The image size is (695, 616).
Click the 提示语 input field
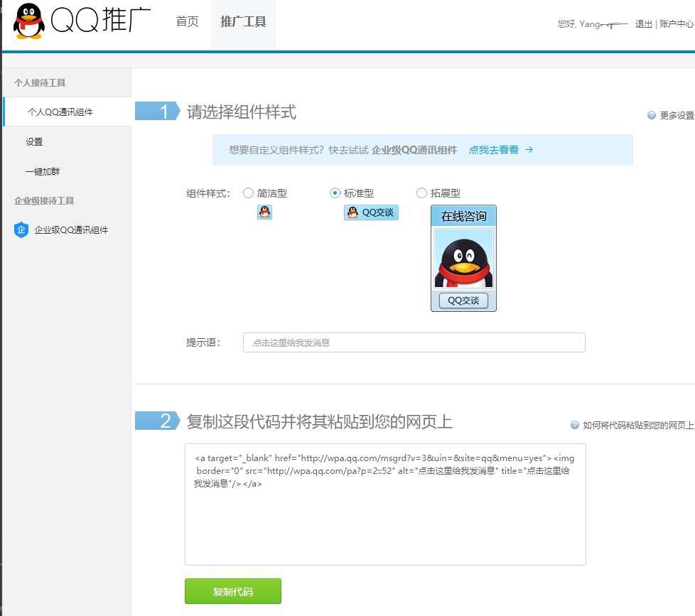click(x=414, y=342)
